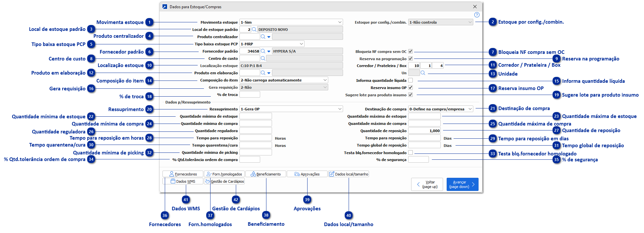Viewport: 644px width, 233px height.
Task: Click the Avançar (page down) button
Action: click(462, 184)
